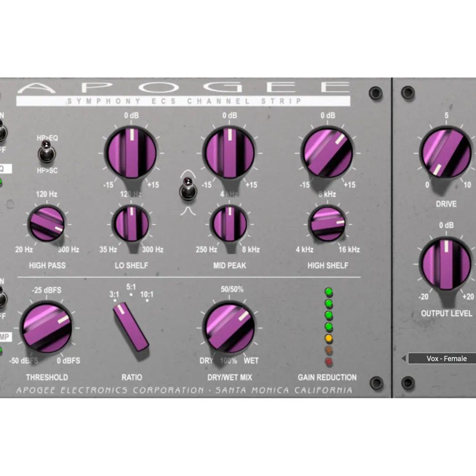The height and width of the screenshot is (476, 476).
Task: Click the previous preset arrow
Action: click(403, 359)
